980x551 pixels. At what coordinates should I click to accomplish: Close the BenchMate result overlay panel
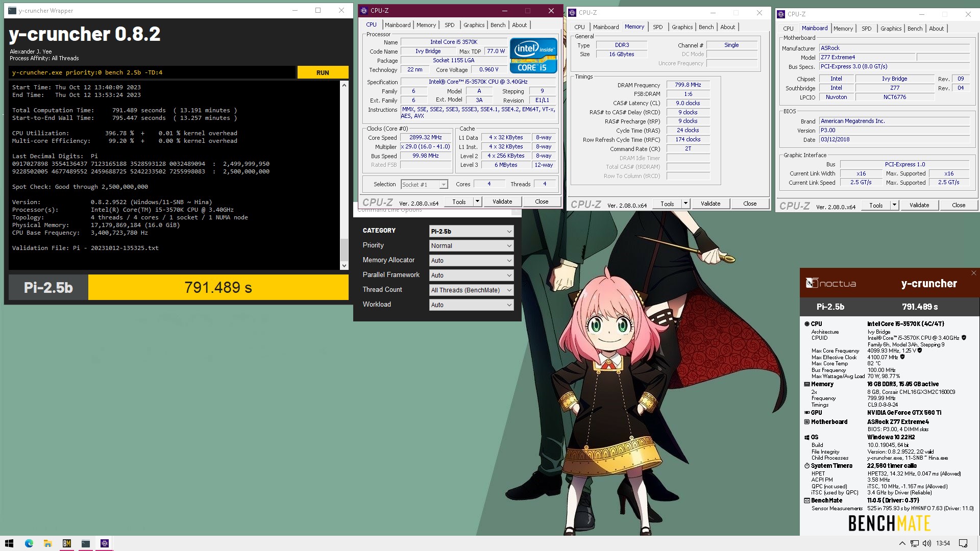pos(973,273)
